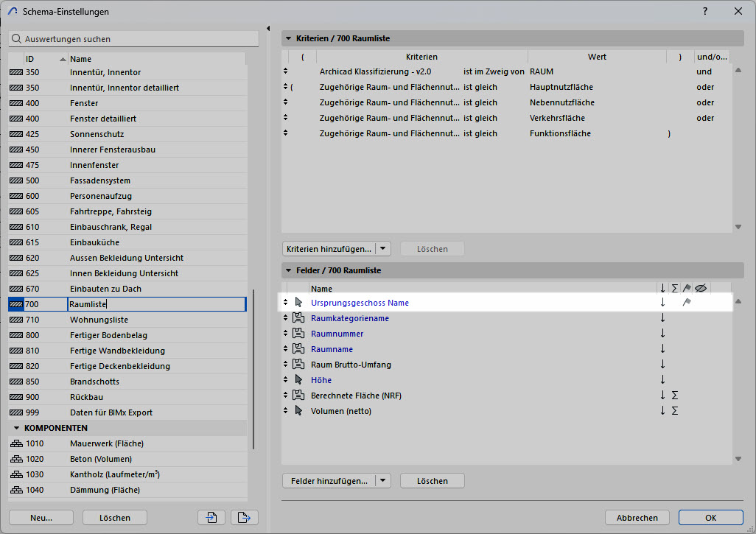Toggle sort direction arrow for Raumnummer
This screenshot has width=756, height=534.
(662, 334)
